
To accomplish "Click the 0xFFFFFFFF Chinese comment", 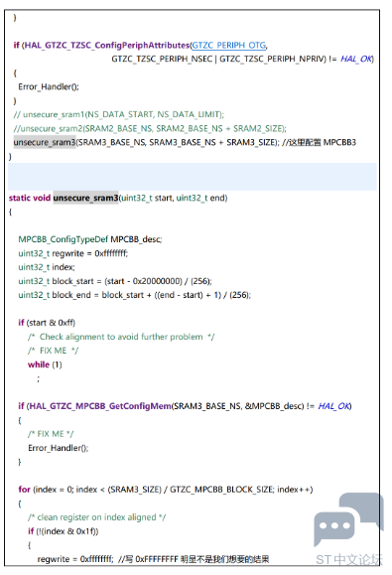I will coord(194,559).
